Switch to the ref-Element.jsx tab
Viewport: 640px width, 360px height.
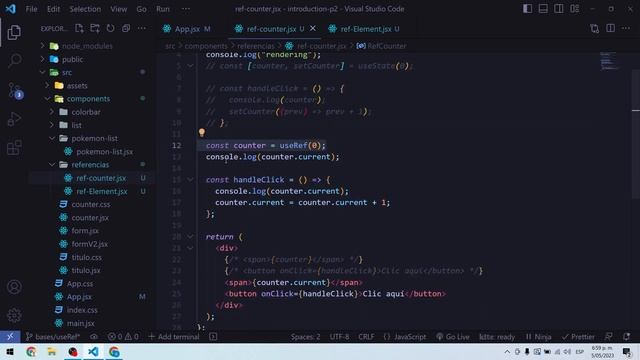(x=365, y=29)
